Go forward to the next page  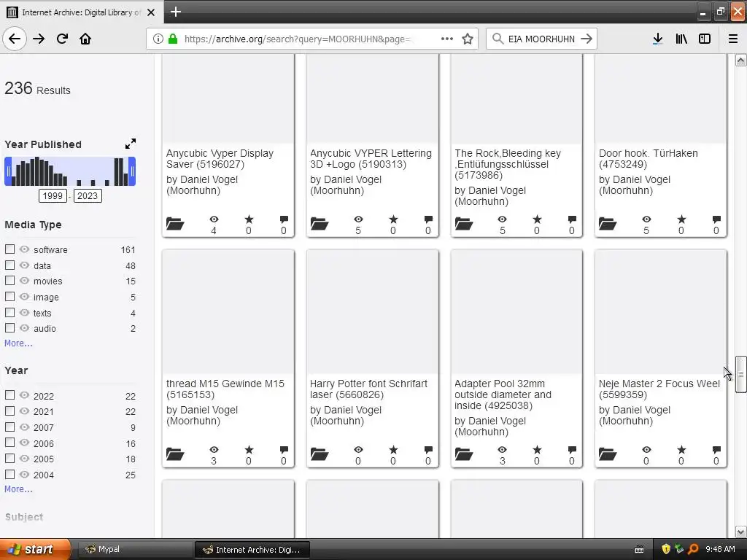[39, 39]
